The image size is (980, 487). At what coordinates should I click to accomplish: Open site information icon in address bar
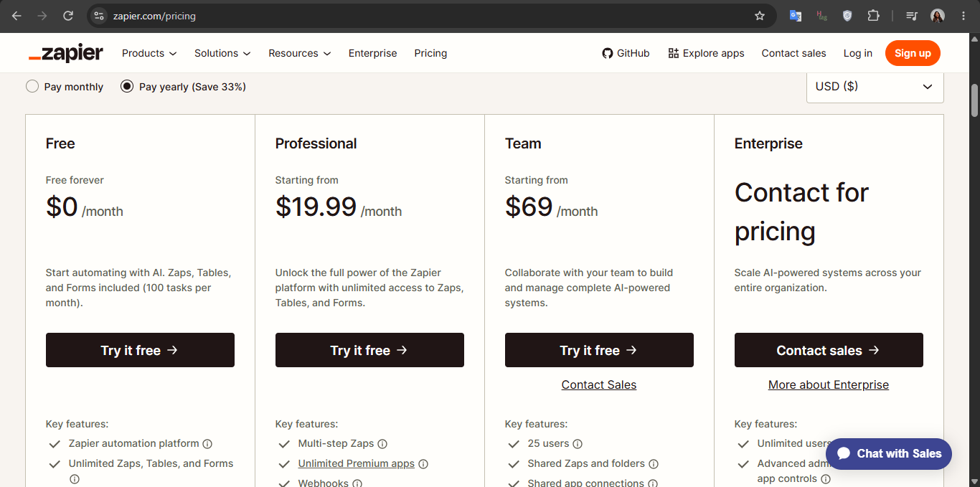[x=99, y=16]
